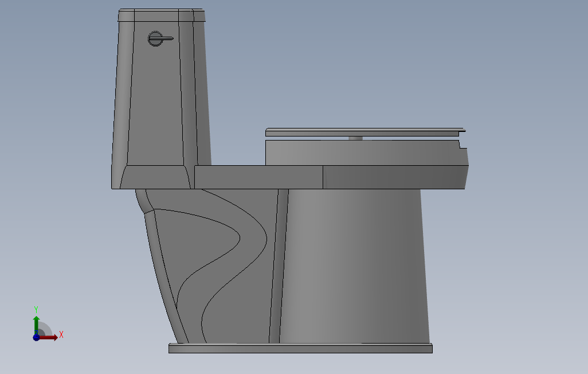Click the green "Y" axis label
Viewport: 588px width, 374px height.
coord(36,310)
